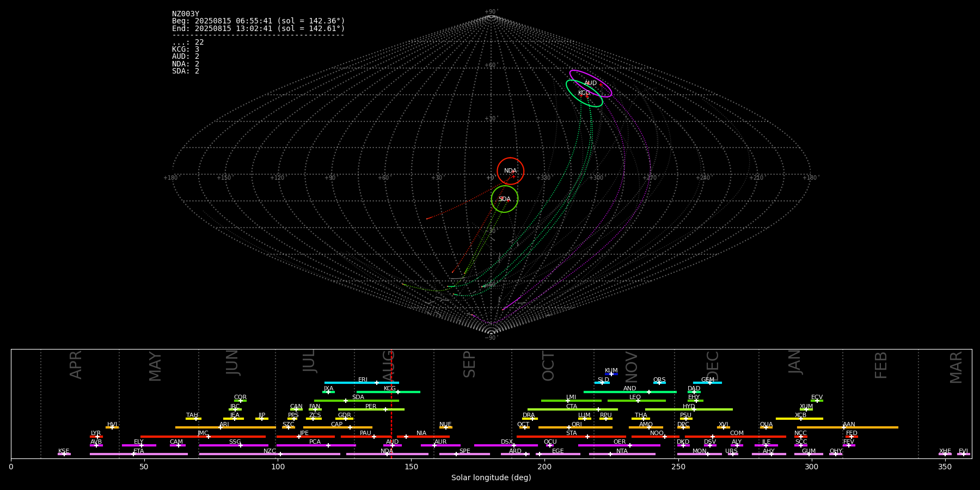
Task: Click the NZC pink shower bar
Action: point(269,454)
